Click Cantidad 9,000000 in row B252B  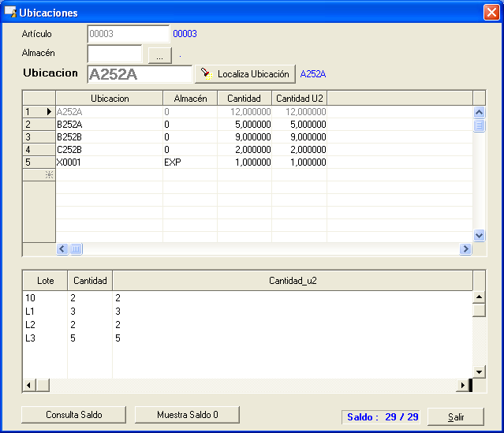pyautogui.click(x=245, y=137)
